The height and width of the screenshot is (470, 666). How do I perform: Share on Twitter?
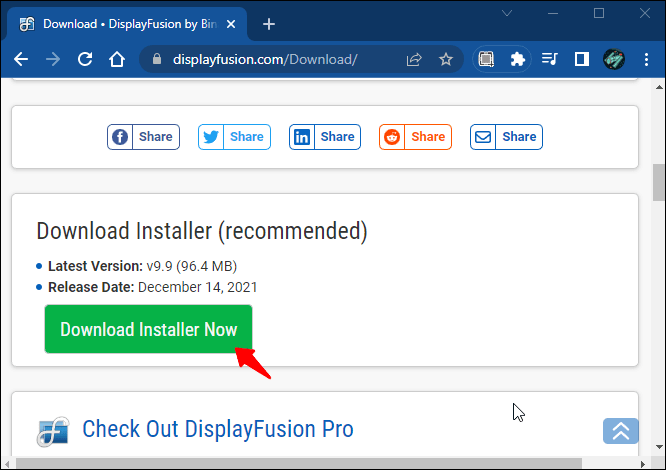234,137
